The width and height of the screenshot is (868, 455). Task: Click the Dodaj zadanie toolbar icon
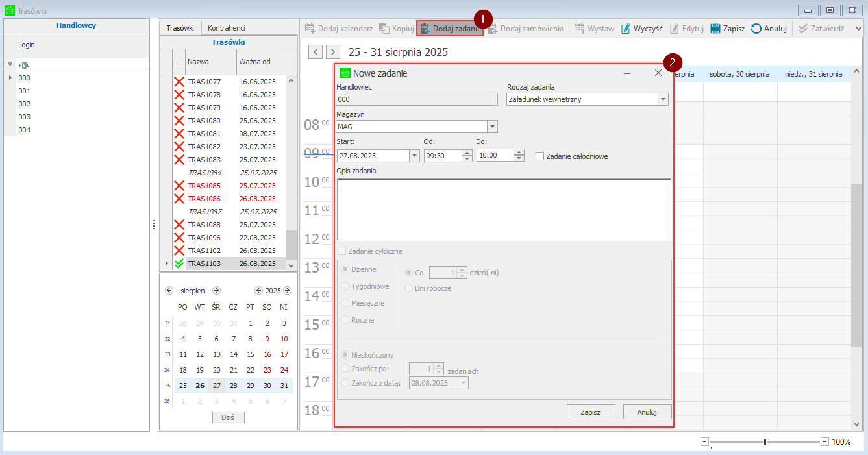pyautogui.click(x=426, y=29)
